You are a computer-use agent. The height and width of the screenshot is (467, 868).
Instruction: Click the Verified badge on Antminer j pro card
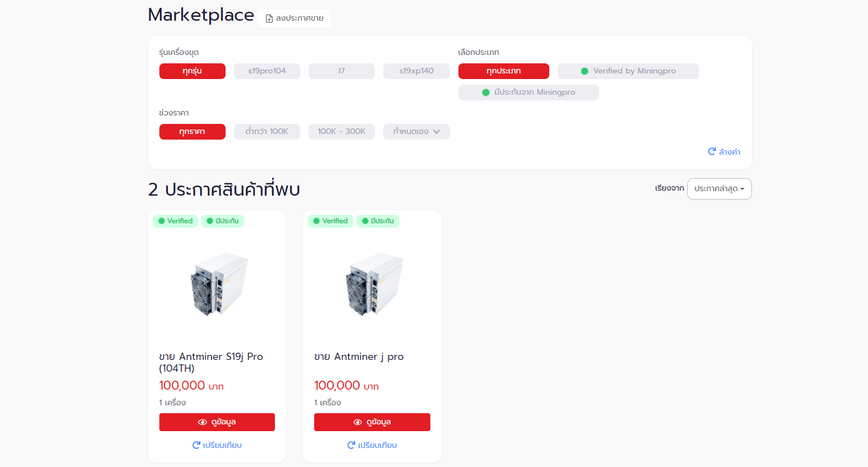tap(330, 221)
